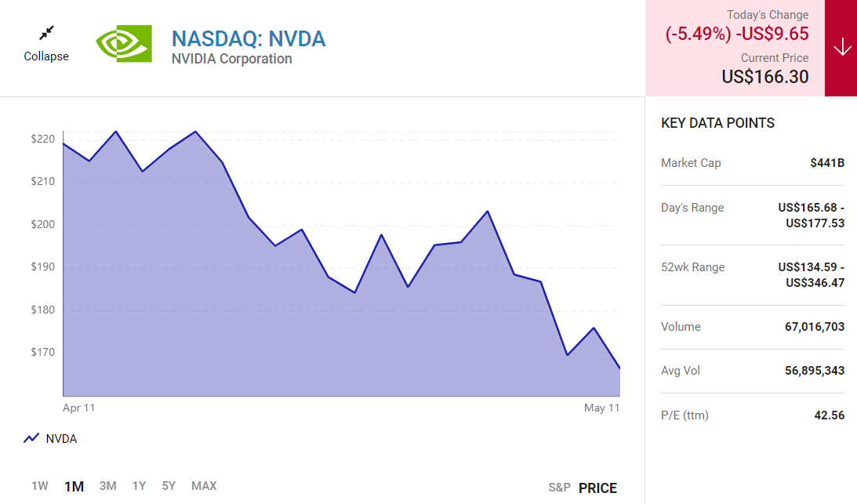This screenshot has width=857, height=504.
Task: Click the Collapse arrows icon
Action: point(46,33)
